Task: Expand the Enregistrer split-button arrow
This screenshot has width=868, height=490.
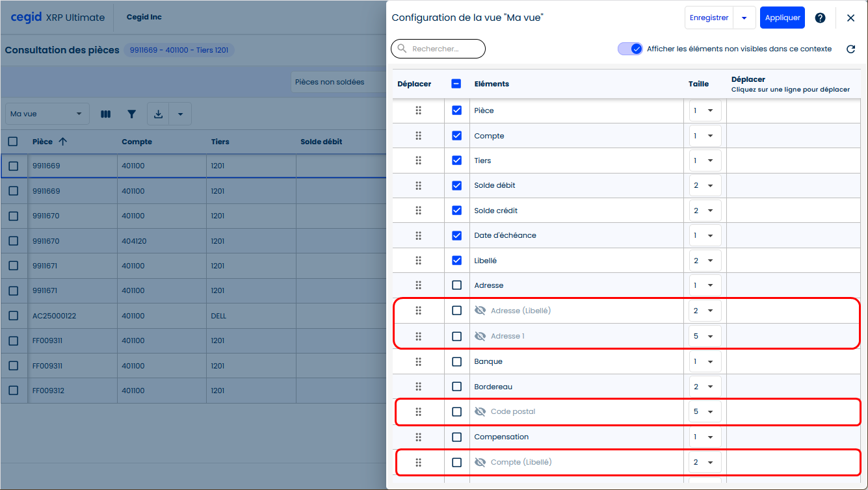Action: point(744,18)
